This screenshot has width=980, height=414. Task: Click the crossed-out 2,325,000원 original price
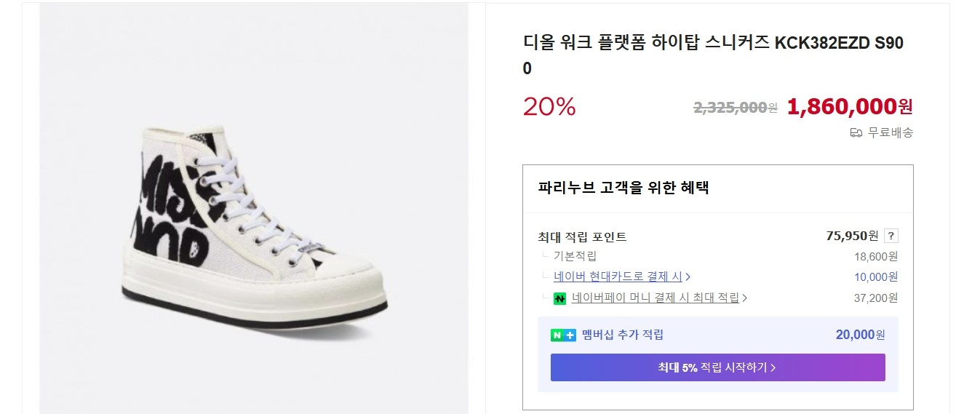tap(735, 108)
